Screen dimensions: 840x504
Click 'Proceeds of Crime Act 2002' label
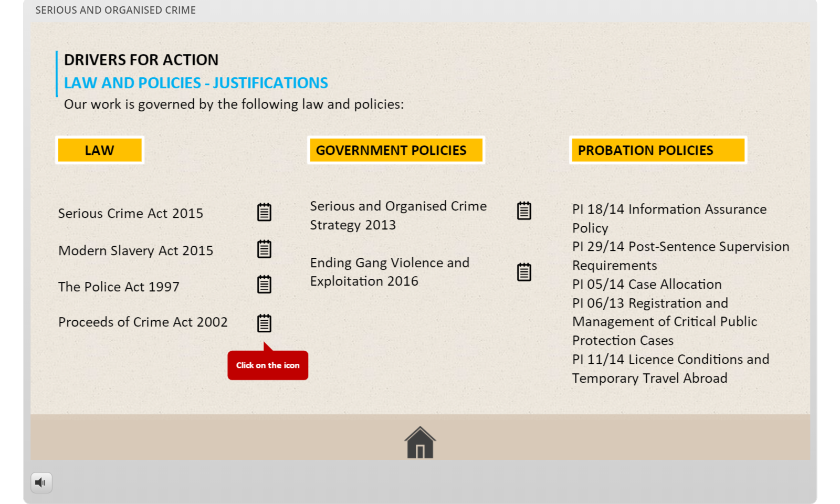point(143,322)
